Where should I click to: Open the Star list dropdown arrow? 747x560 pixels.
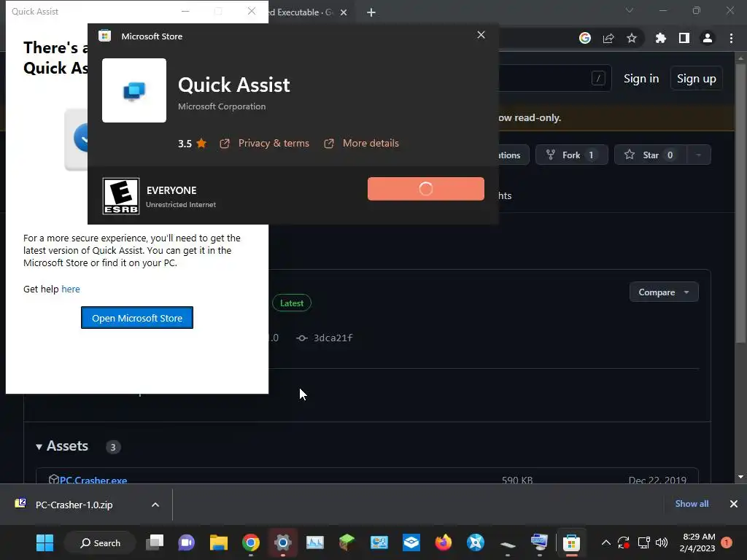coord(698,155)
